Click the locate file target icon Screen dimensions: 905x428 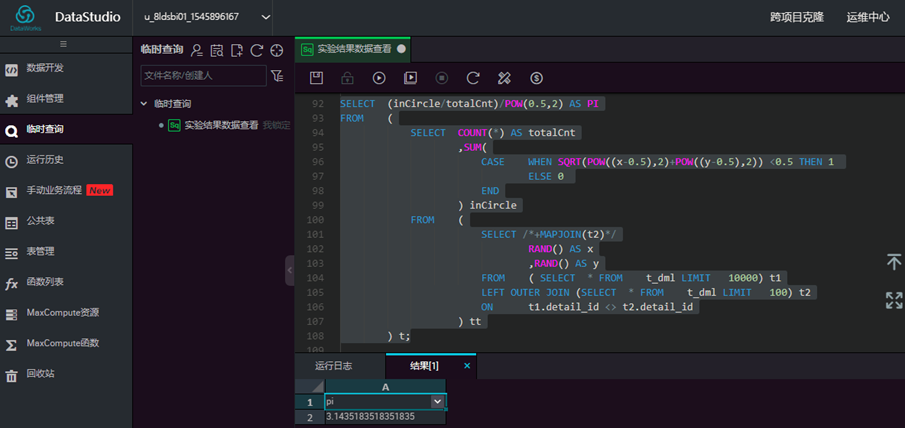[277, 50]
